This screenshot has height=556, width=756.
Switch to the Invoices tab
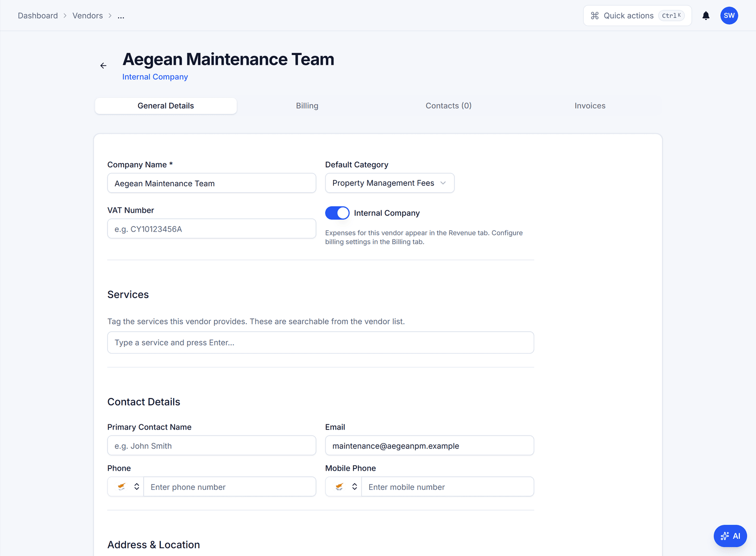(590, 106)
